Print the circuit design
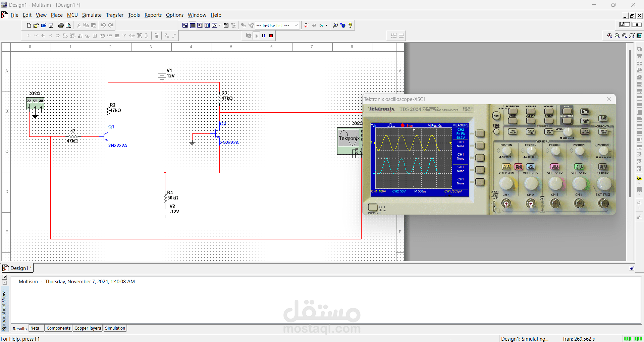 pyautogui.click(x=61, y=25)
